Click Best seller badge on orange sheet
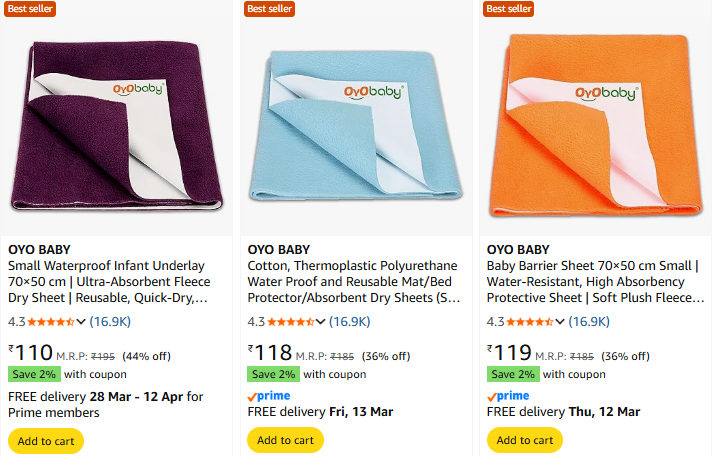The width and height of the screenshot is (715, 456). click(509, 9)
